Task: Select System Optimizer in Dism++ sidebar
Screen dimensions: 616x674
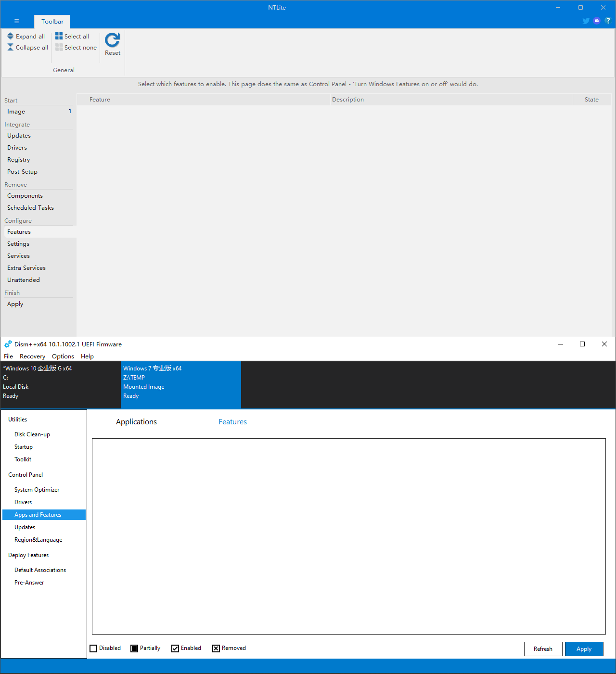Action: pos(37,490)
